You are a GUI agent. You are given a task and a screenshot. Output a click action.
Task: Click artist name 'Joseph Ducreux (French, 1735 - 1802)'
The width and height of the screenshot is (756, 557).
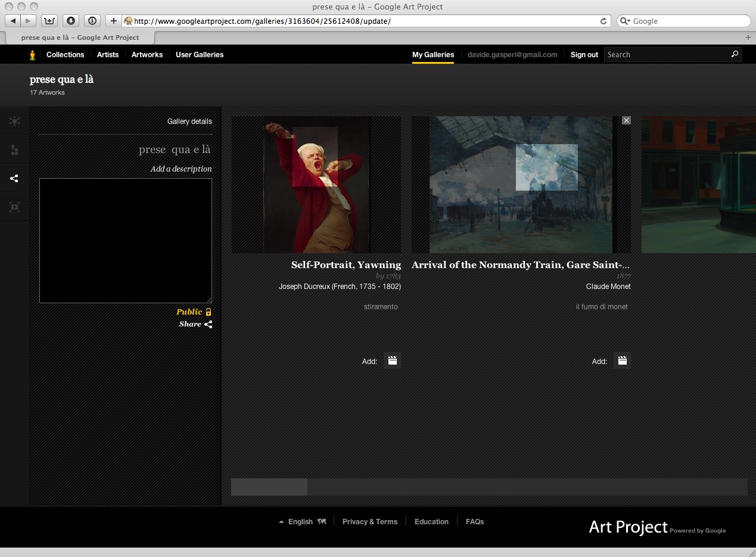(340, 287)
